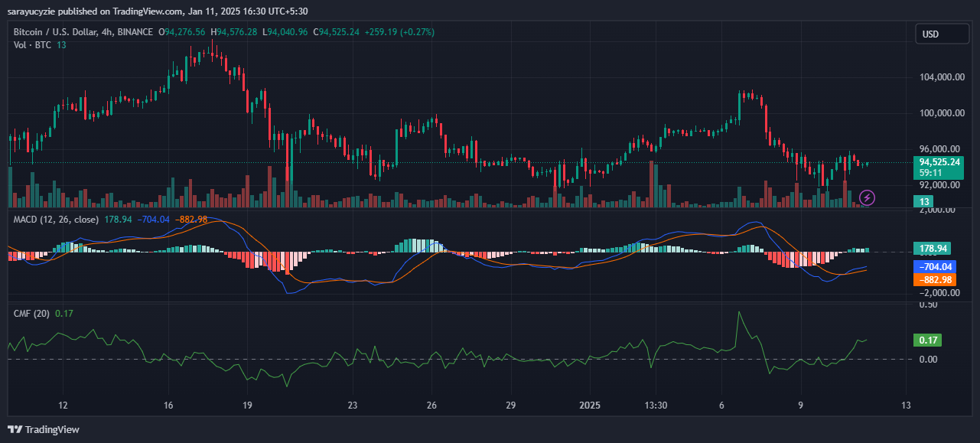Viewport: 980px width, 443px height.
Task: Click the 104,000.00 price scale label
Action: 940,77
